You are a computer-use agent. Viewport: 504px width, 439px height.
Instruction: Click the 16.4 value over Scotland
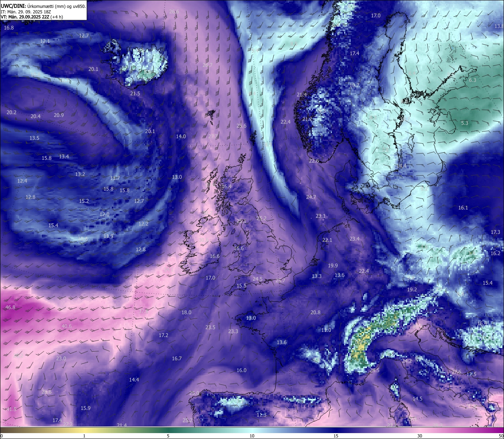(226, 186)
